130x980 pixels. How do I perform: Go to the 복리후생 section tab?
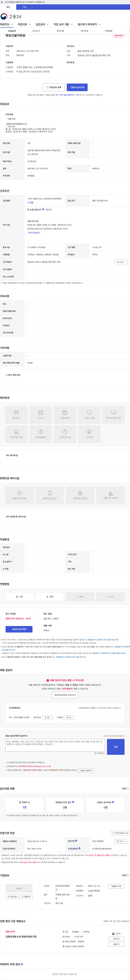(x=84, y=31)
